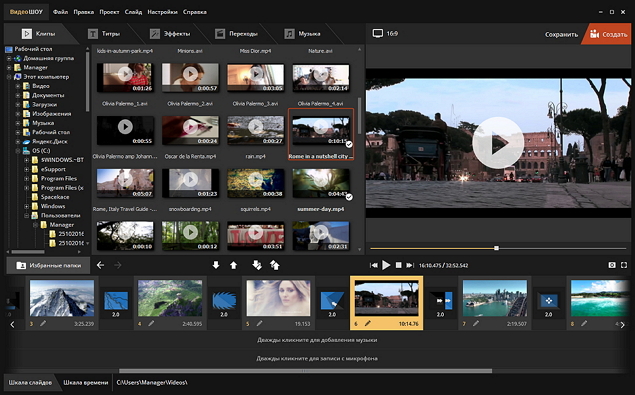Switch to the Переходы tab
The image size is (635, 395).
click(237, 34)
